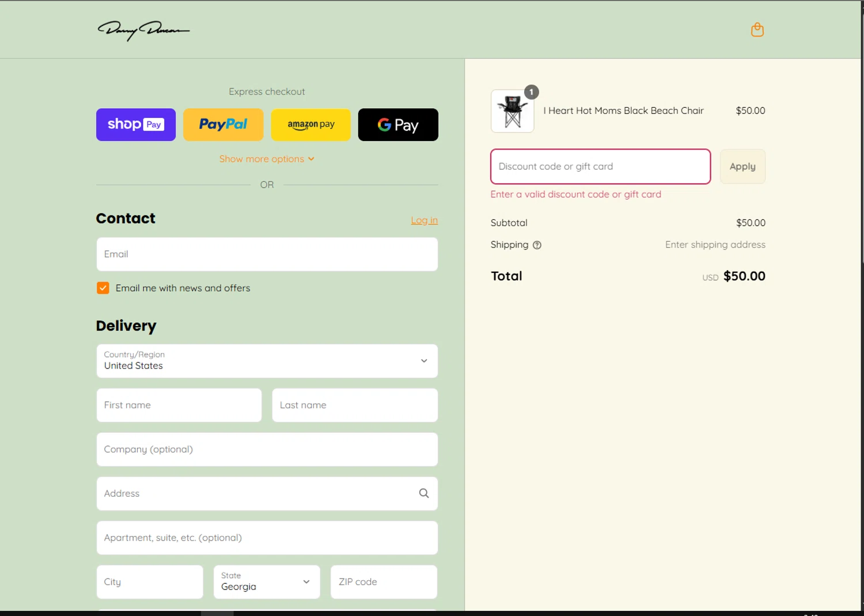Expand Show more options
This screenshot has width=864, height=616.
coord(267,159)
